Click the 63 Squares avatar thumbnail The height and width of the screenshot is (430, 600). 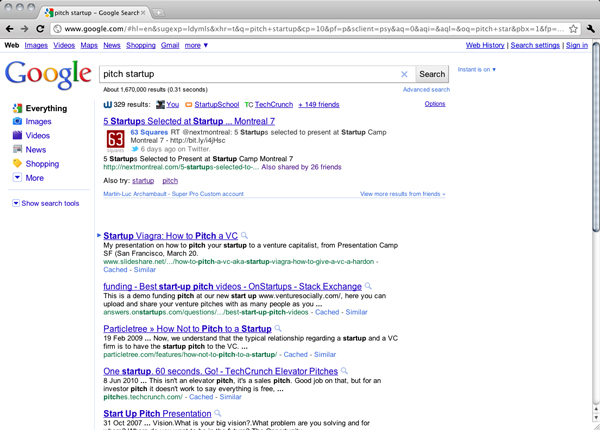(x=115, y=139)
